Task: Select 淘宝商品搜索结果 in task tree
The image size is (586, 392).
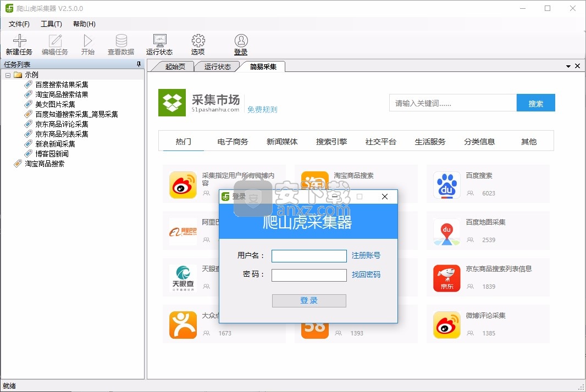Action: (x=62, y=94)
